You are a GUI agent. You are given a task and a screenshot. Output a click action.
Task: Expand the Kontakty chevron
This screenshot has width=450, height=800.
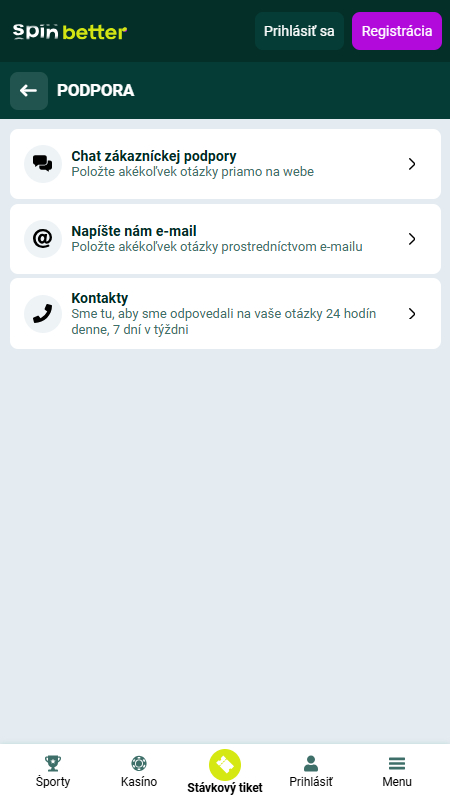tap(412, 314)
